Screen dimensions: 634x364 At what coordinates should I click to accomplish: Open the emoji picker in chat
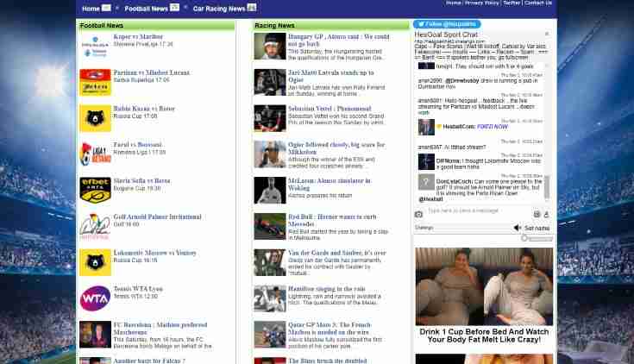click(x=537, y=214)
